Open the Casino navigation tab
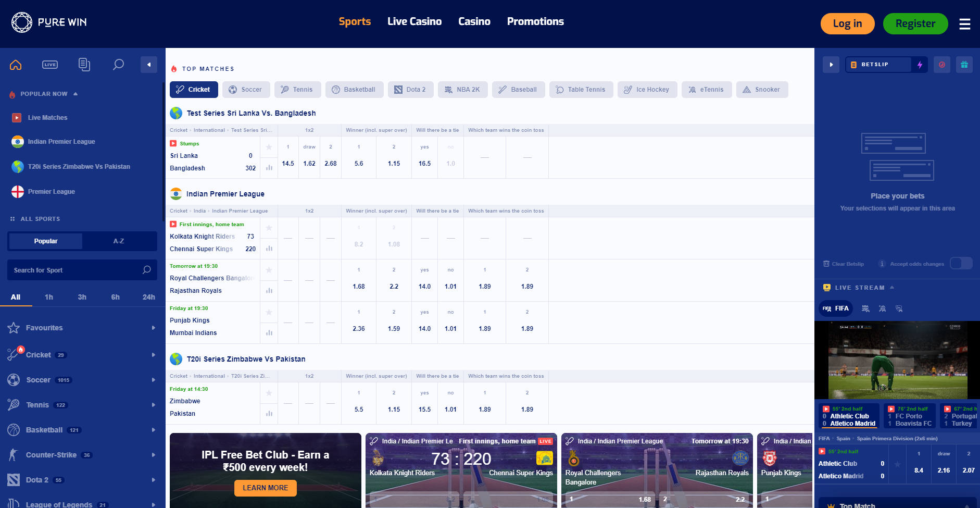Screen dimensions: 980x508 click(474, 21)
